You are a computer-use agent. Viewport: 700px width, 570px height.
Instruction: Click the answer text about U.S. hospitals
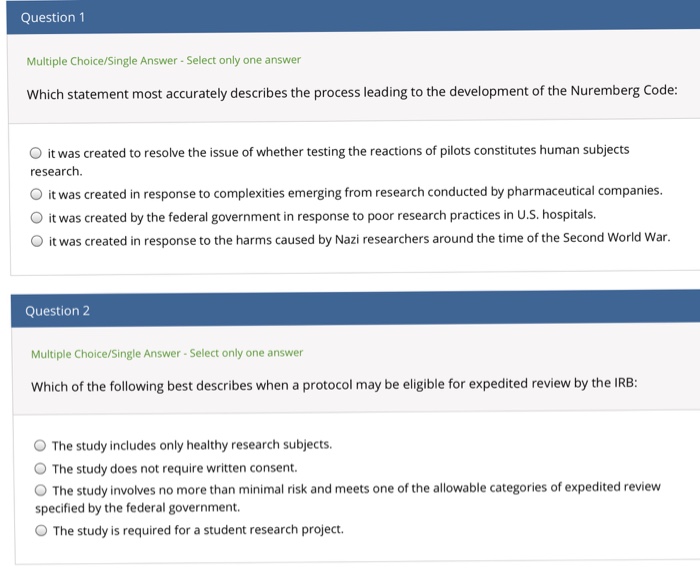click(322, 216)
